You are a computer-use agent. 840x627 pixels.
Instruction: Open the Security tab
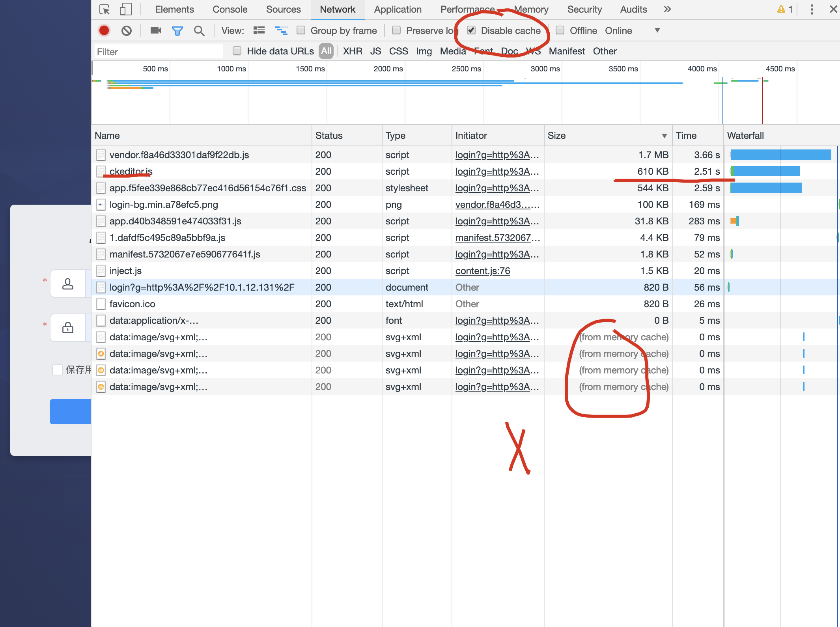tap(584, 9)
